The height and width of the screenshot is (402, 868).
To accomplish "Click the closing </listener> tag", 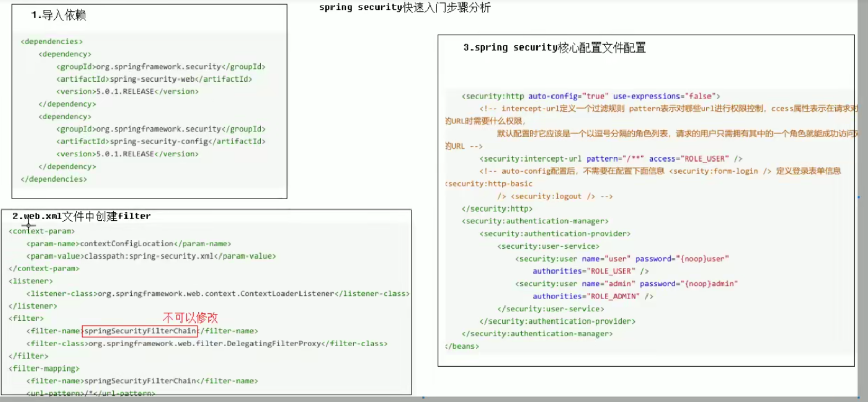I will (33, 306).
